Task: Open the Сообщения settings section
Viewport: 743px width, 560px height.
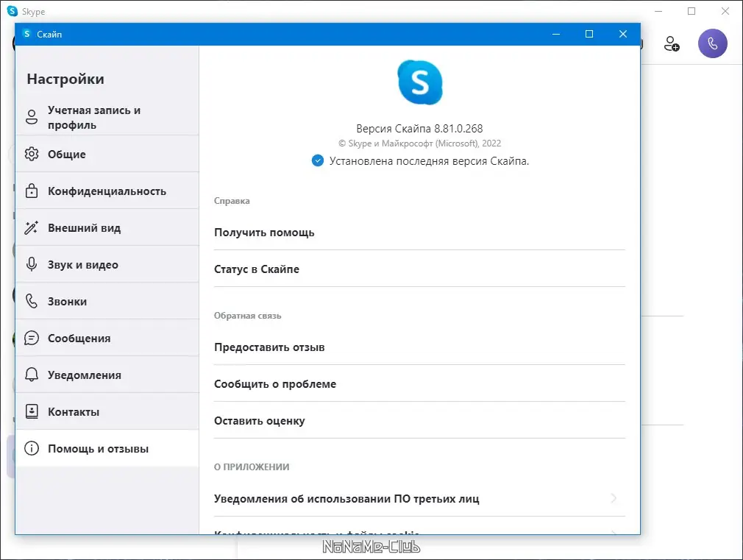Action: tap(107, 338)
